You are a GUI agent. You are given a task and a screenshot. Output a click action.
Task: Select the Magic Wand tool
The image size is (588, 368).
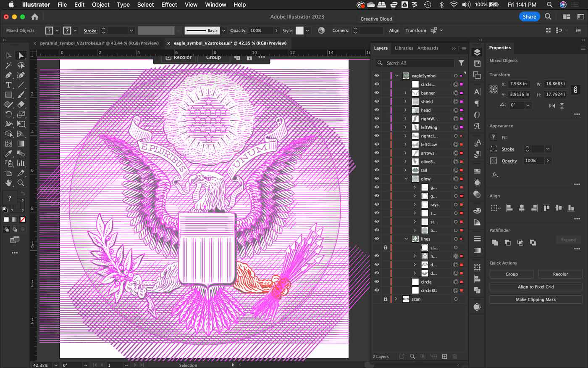pyautogui.click(x=8, y=66)
